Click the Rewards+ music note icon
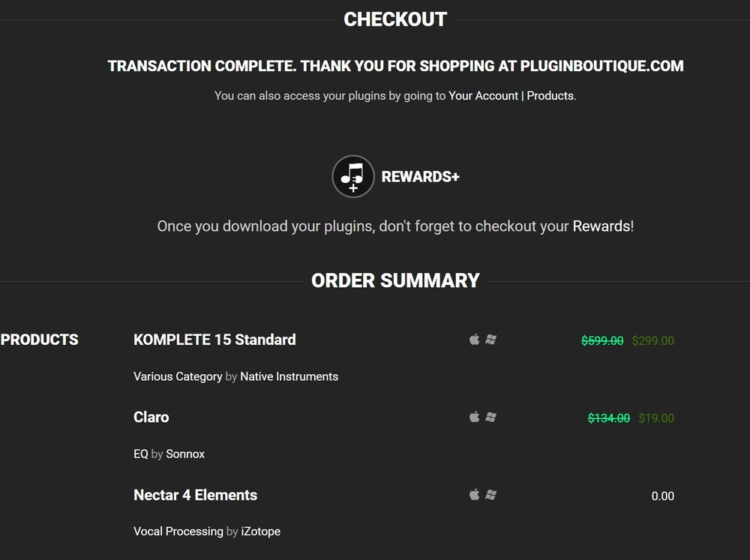This screenshot has height=560, width=750. click(353, 176)
